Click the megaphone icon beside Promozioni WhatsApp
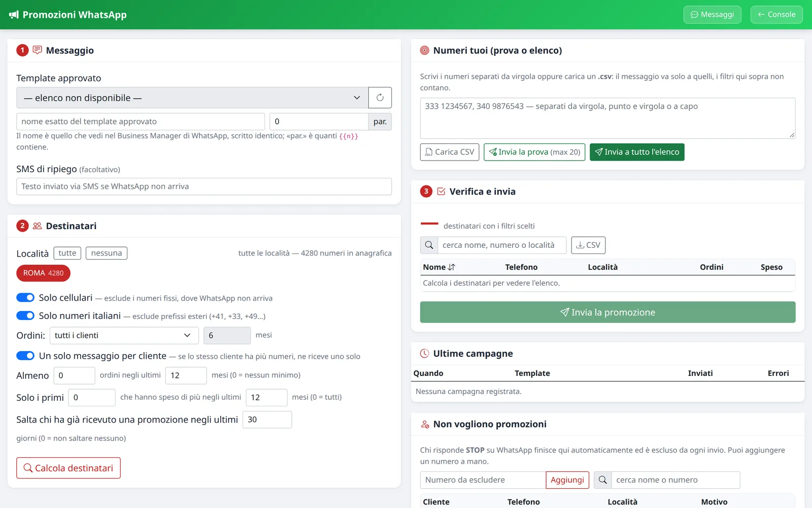 tap(14, 15)
